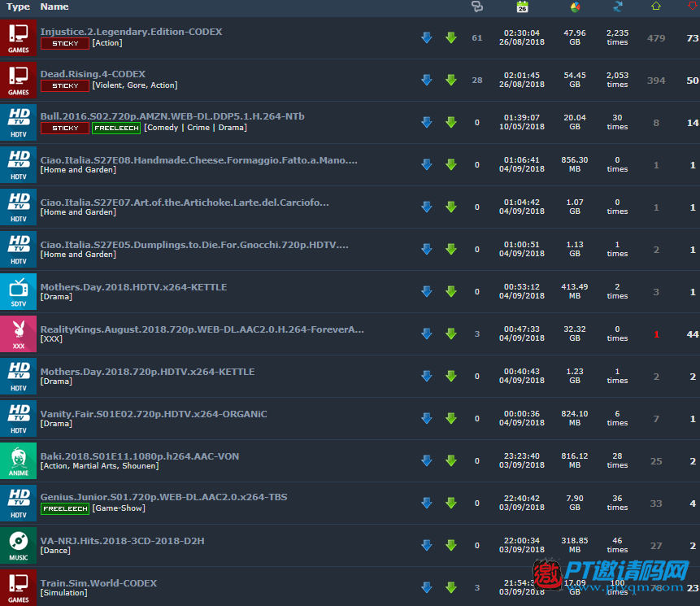Click the GAMES category icon for Dead.Rising.4
700x606 pixels.
click(x=19, y=81)
